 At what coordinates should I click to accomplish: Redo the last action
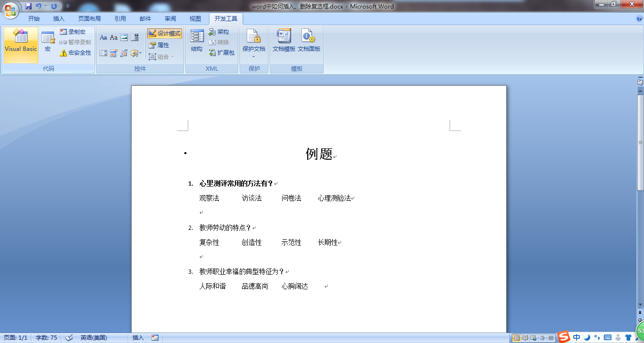click(x=54, y=6)
